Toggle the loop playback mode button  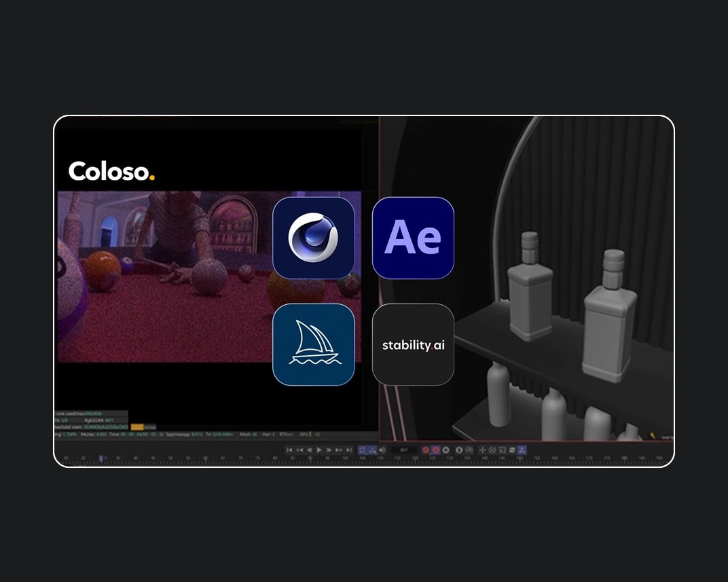[x=363, y=450]
